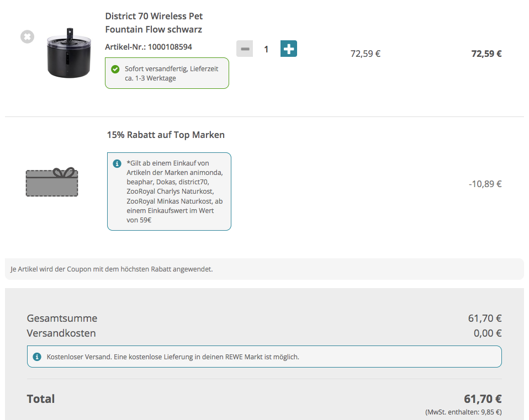Click the MwSt. enthalten tax note
Viewport: 529px width, 420px height.
coord(463,412)
